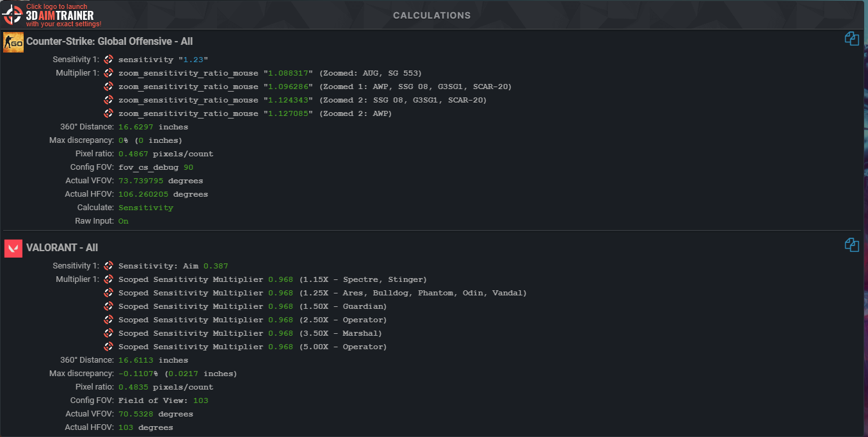Click aim trainer icon beside sensitivity "1.23"
This screenshot has width=868, height=437.
(x=109, y=60)
